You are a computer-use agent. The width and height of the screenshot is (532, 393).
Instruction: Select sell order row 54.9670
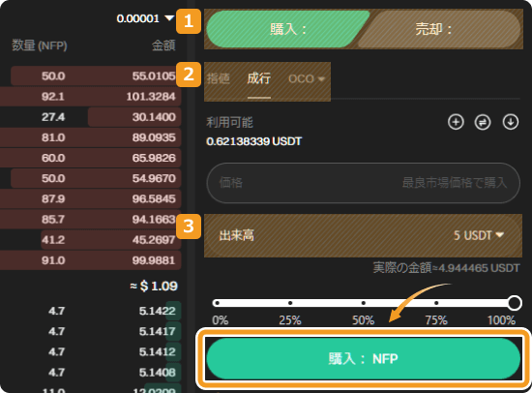tap(91, 178)
